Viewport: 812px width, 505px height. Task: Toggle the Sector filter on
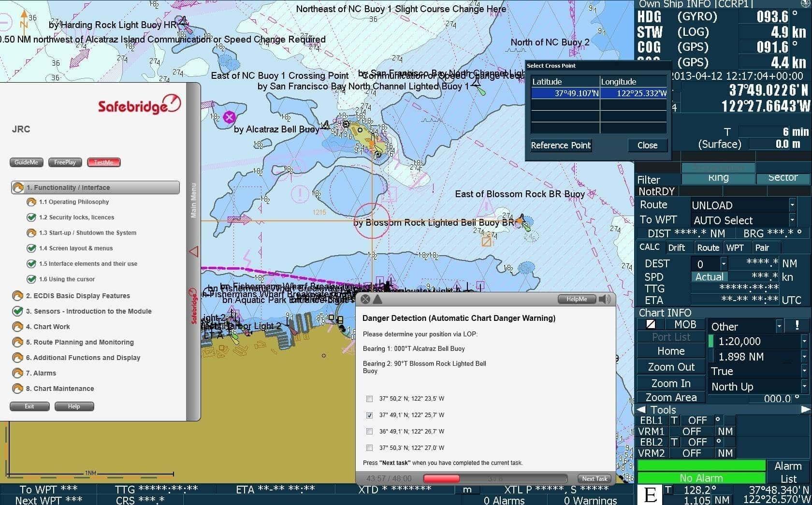click(782, 177)
